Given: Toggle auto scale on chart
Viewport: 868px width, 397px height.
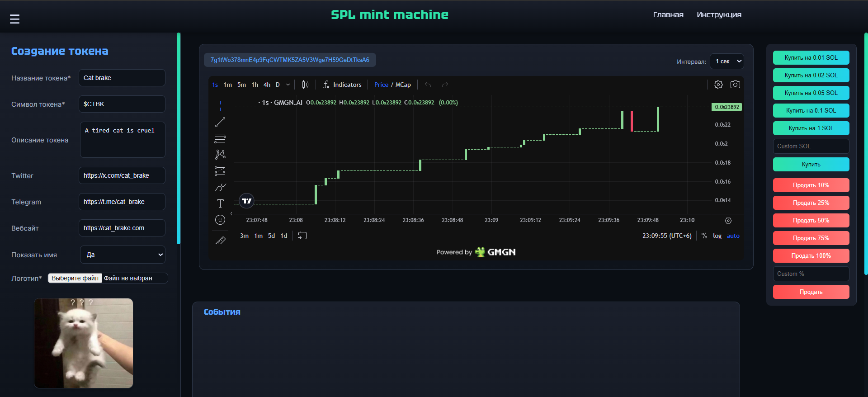Looking at the screenshot, I should pyautogui.click(x=733, y=236).
